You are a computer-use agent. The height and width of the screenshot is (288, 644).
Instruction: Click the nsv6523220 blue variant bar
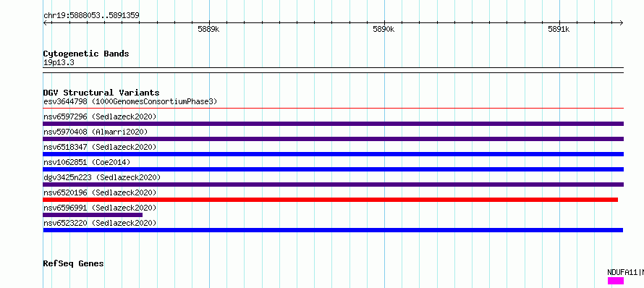coord(333,230)
